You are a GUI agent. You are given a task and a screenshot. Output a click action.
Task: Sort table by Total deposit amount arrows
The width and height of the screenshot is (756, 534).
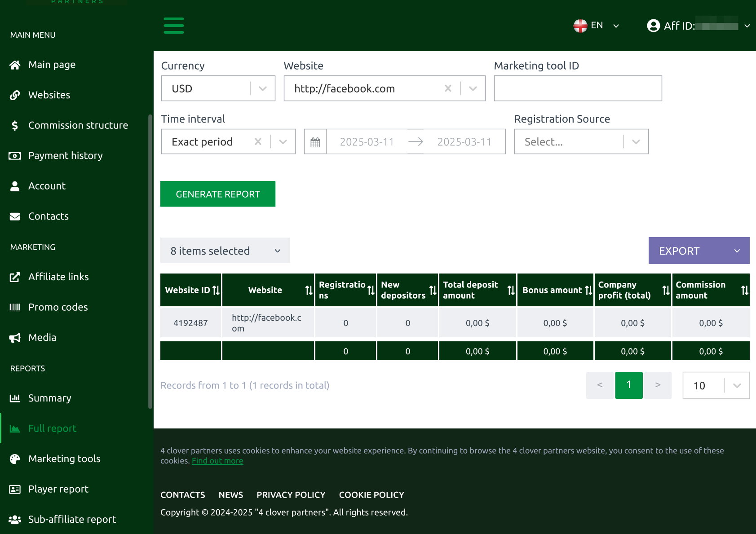511,290
